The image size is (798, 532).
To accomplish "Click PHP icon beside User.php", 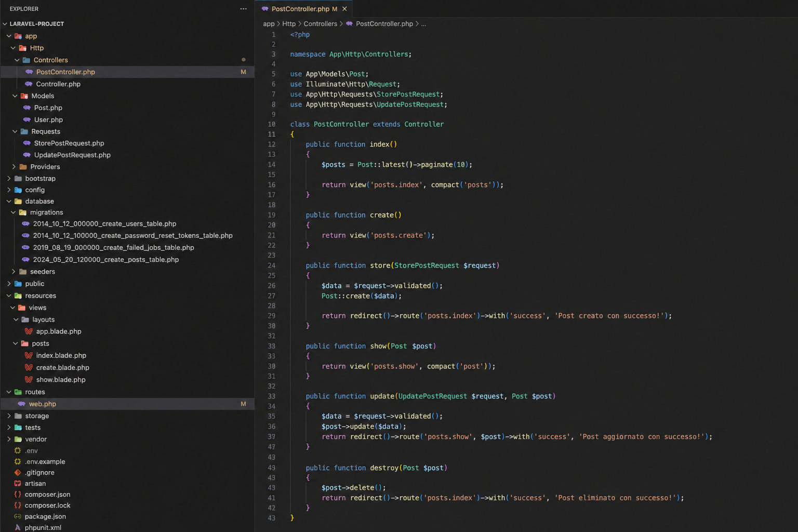I will coord(27,119).
